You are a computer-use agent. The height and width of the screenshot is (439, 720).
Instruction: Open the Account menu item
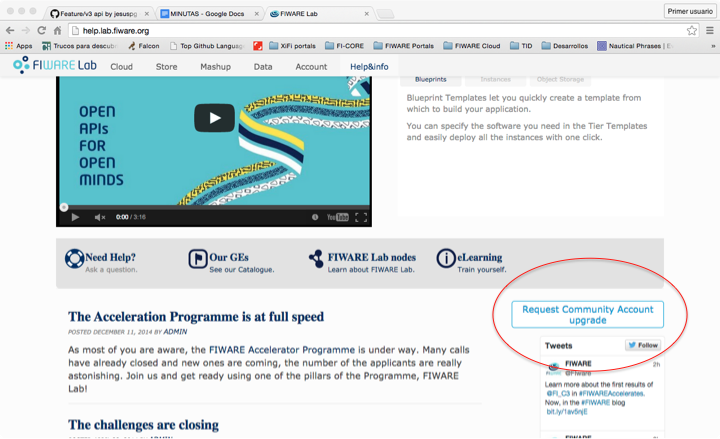point(311,67)
